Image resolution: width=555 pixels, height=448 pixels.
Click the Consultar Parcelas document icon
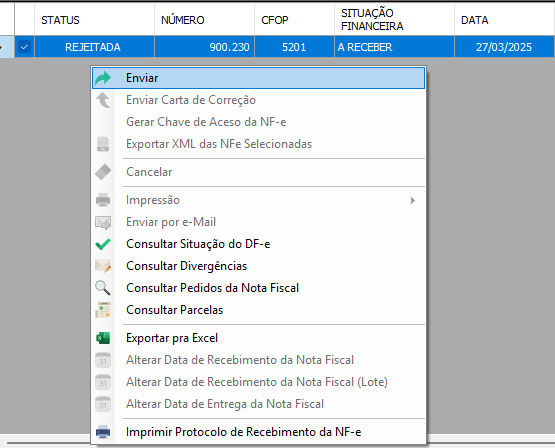point(103,310)
